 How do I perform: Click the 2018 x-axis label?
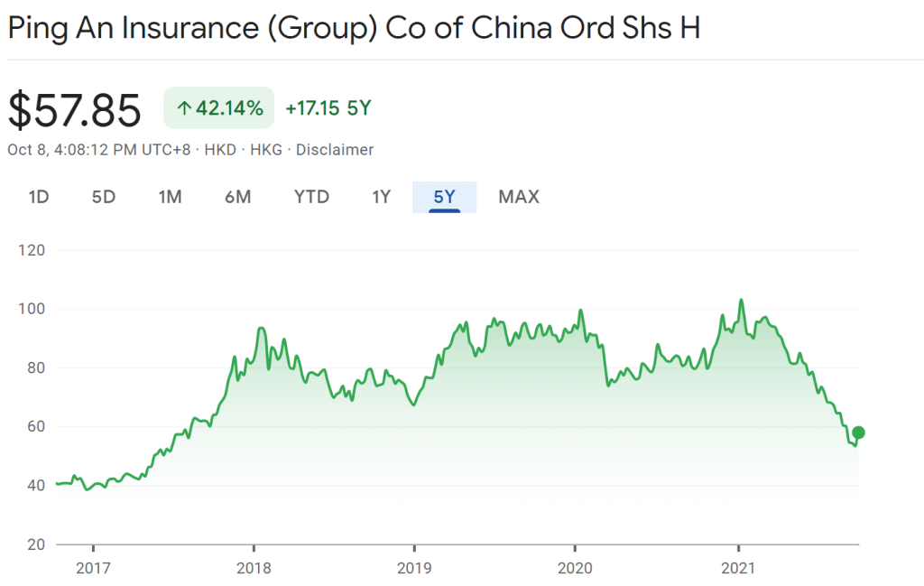[x=254, y=569]
